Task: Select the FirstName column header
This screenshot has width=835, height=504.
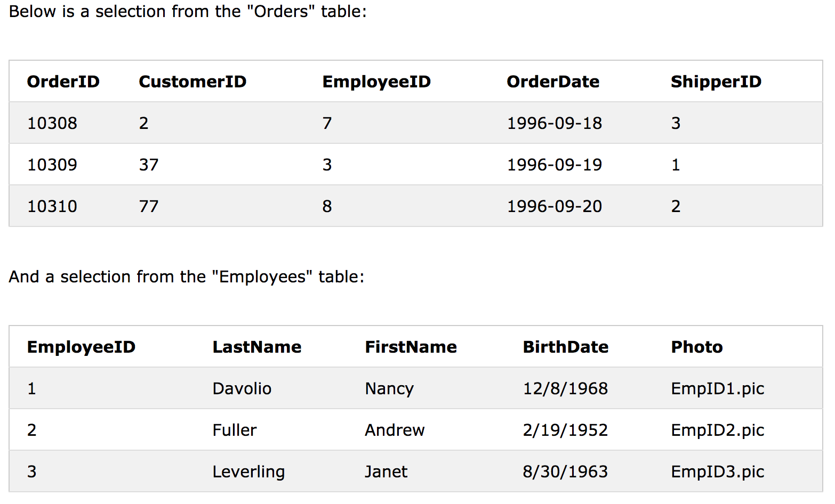Action: point(411,347)
